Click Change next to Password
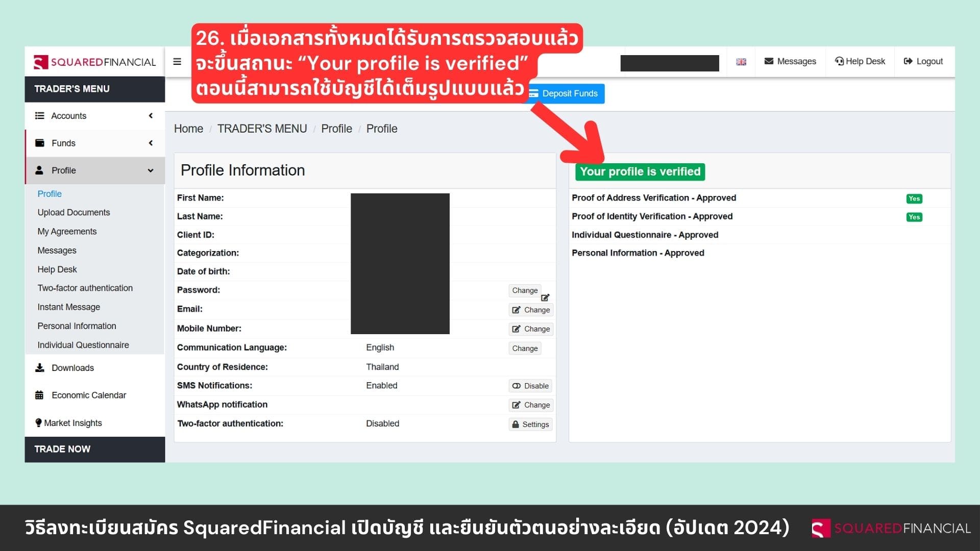This screenshot has height=551, width=980. pos(525,290)
